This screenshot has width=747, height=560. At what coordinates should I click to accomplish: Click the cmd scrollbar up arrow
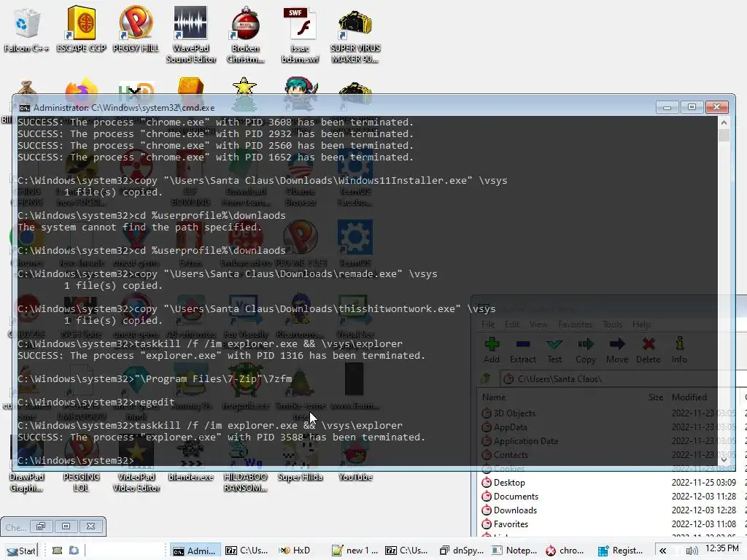(724, 122)
